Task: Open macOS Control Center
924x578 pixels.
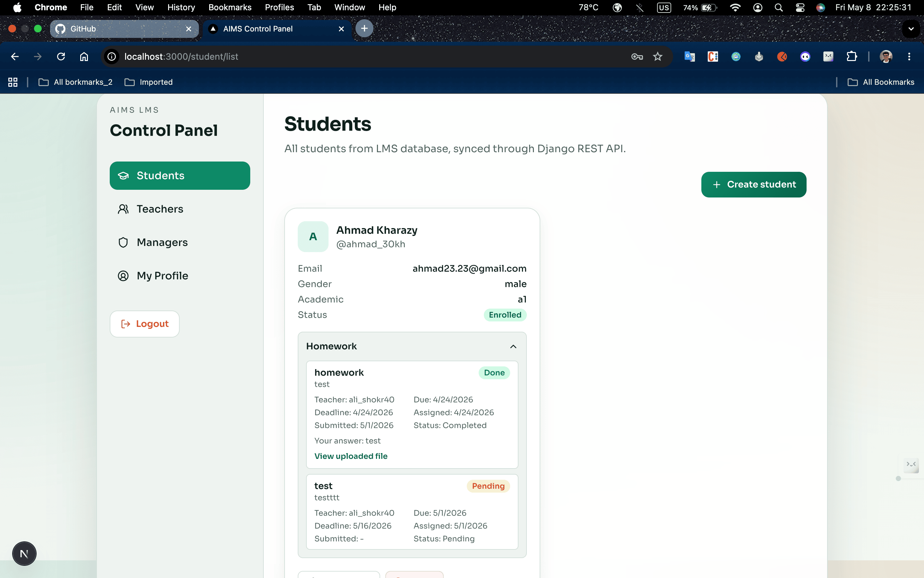Action: [800, 7]
